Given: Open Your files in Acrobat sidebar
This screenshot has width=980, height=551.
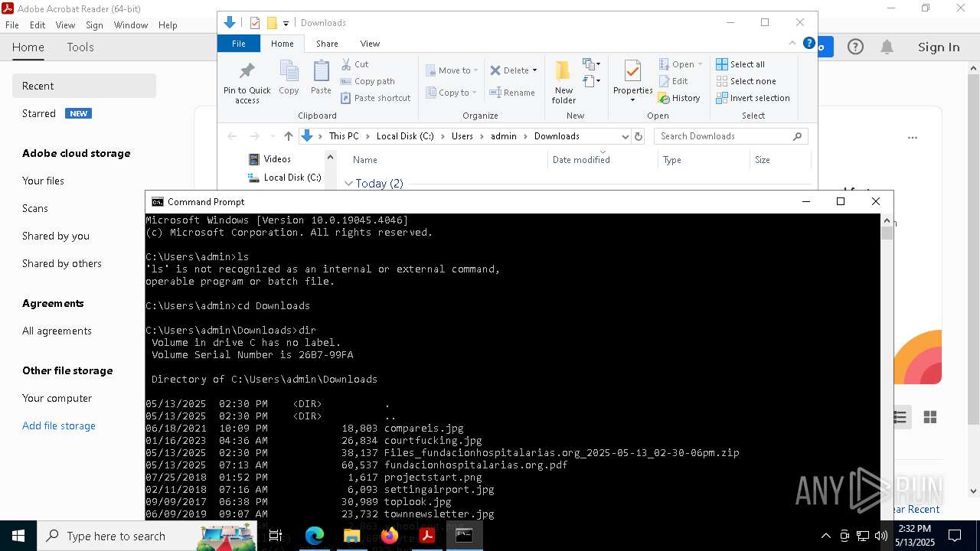Looking at the screenshot, I should (x=43, y=181).
